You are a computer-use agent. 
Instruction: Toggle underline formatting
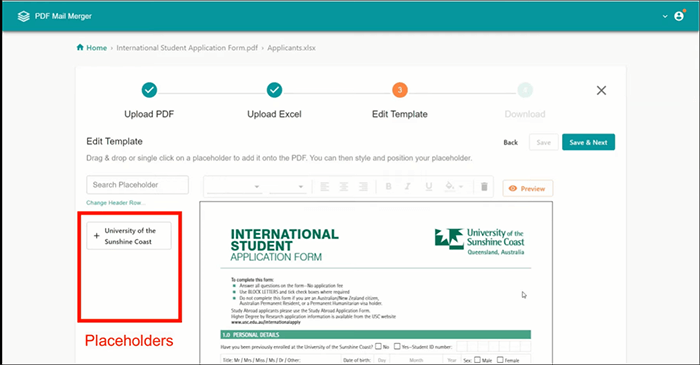(429, 187)
